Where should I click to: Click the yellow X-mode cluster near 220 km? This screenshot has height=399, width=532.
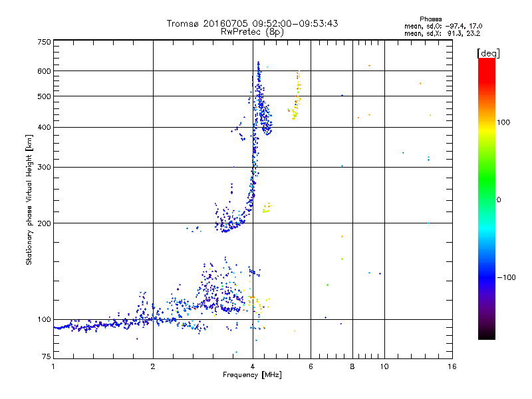pos(267,208)
